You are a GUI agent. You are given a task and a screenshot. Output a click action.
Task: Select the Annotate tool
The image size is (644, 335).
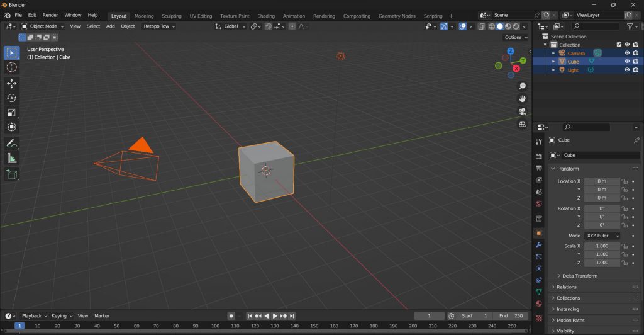(11, 144)
